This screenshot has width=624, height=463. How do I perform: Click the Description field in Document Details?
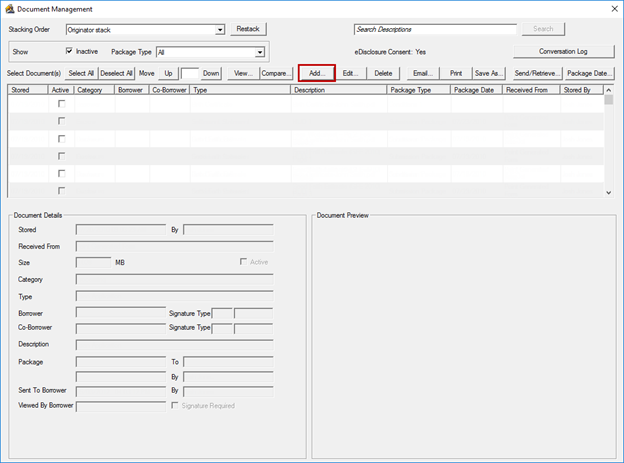pyautogui.click(x=175, y=344)
